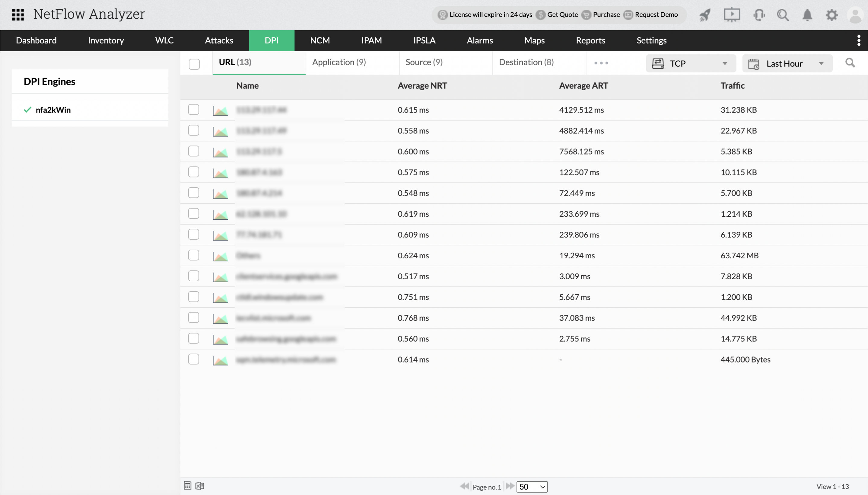Image resolution: width=868 pixels, height=495 pixels.
Task: Export table to Excel icon
Action: [x=200, y=486]
